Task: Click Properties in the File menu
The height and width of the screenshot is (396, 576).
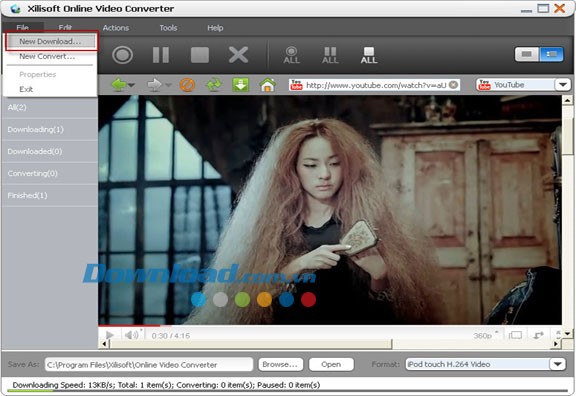Action: point(37,74)
